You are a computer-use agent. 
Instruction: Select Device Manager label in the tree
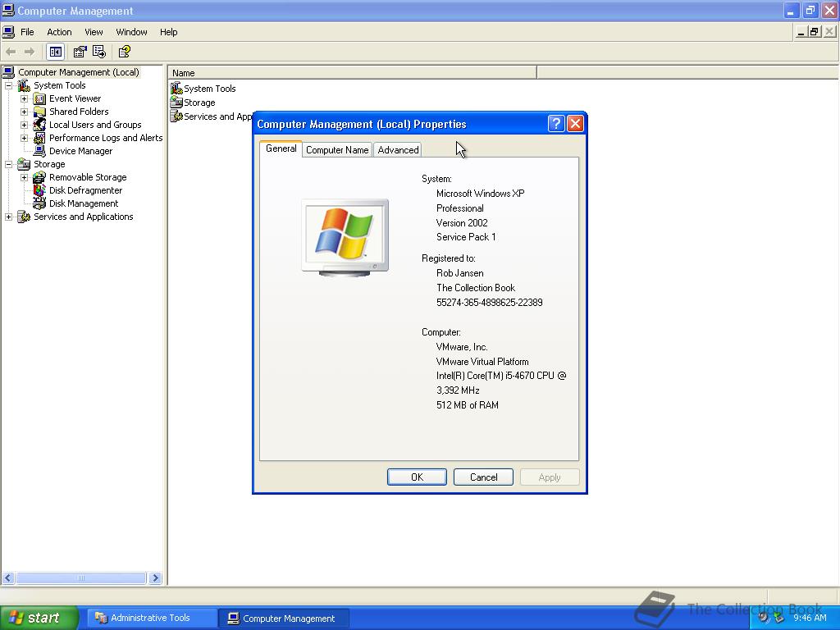(81, 151)
